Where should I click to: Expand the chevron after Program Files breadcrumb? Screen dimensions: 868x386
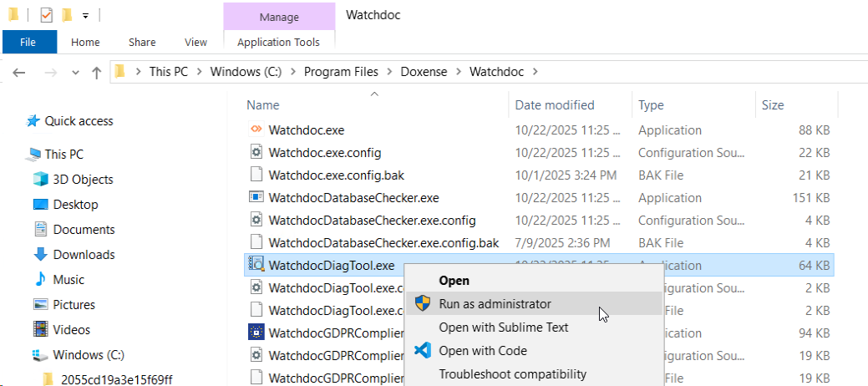[388, 72]
